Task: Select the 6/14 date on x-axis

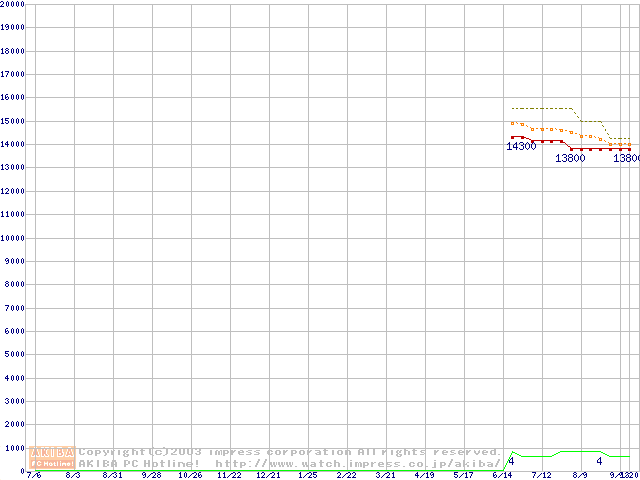Action: pyautogui.click(x=503, y=475)
